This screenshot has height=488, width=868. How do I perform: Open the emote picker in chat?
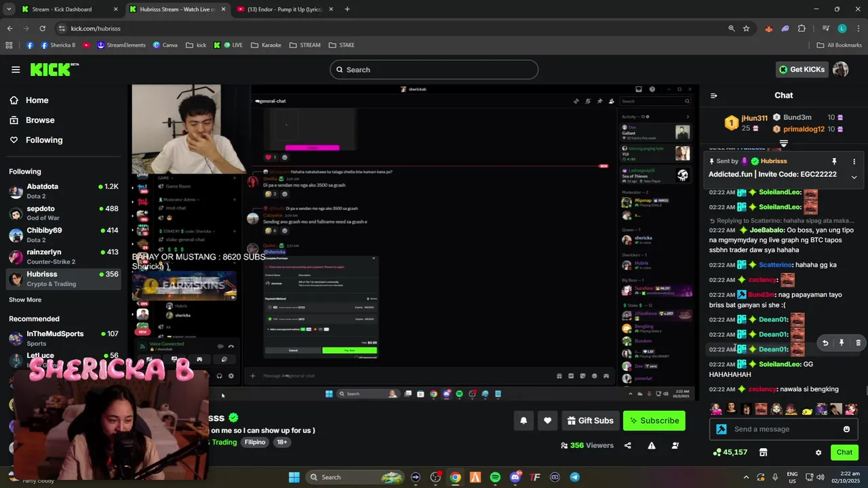click(846, 429)
